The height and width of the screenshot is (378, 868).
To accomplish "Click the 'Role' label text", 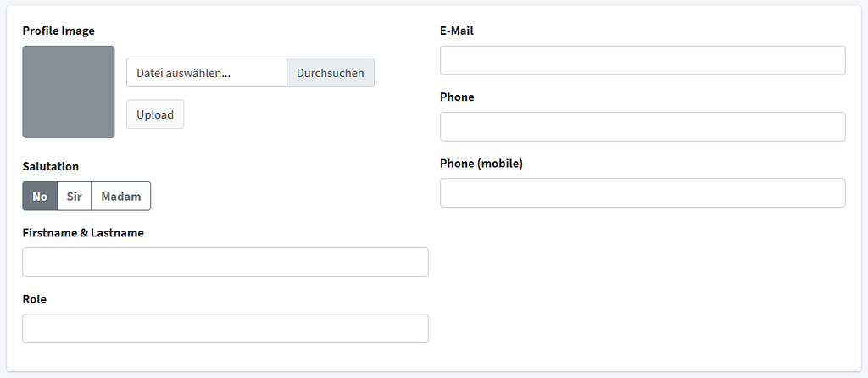I will coord(34,299).
